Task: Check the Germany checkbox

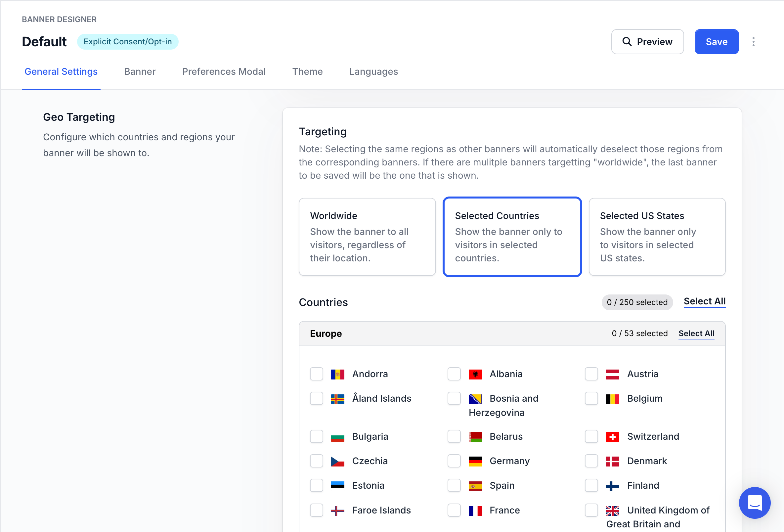Action: [x=454, y=461]
